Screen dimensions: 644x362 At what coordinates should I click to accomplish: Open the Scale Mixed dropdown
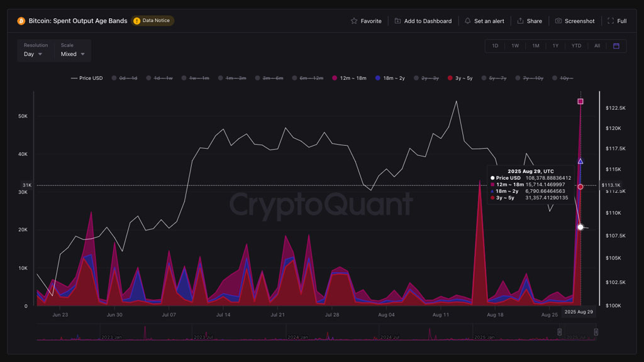pyautogui.click(x=73, y=54)
